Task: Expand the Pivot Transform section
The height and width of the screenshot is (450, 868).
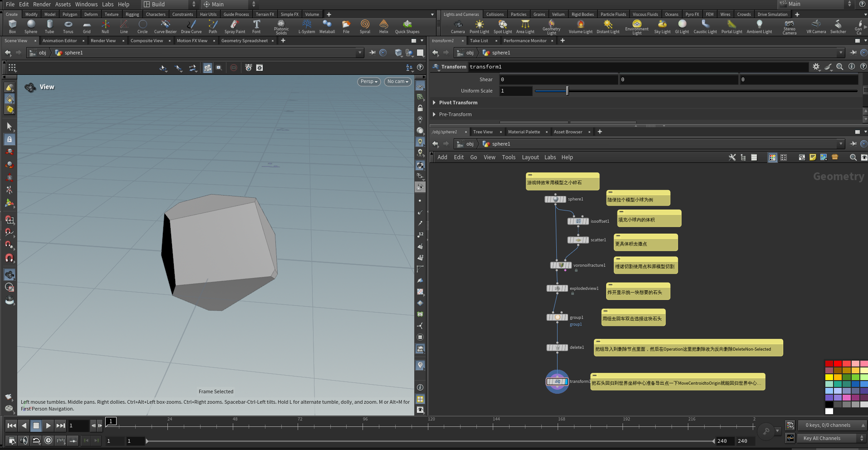Action: [435, 103]
